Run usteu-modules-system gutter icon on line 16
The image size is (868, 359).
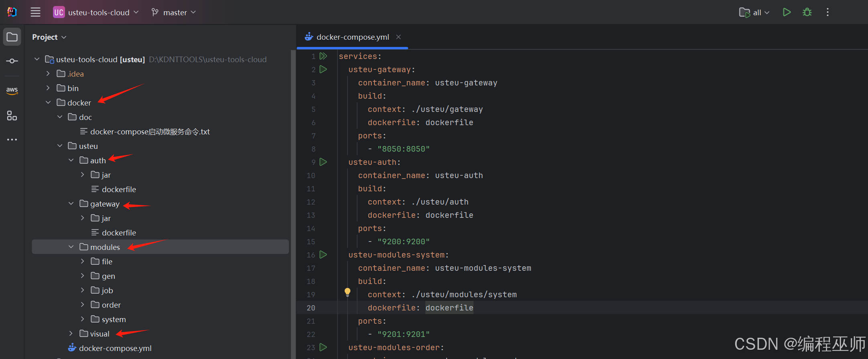(323, 255)
